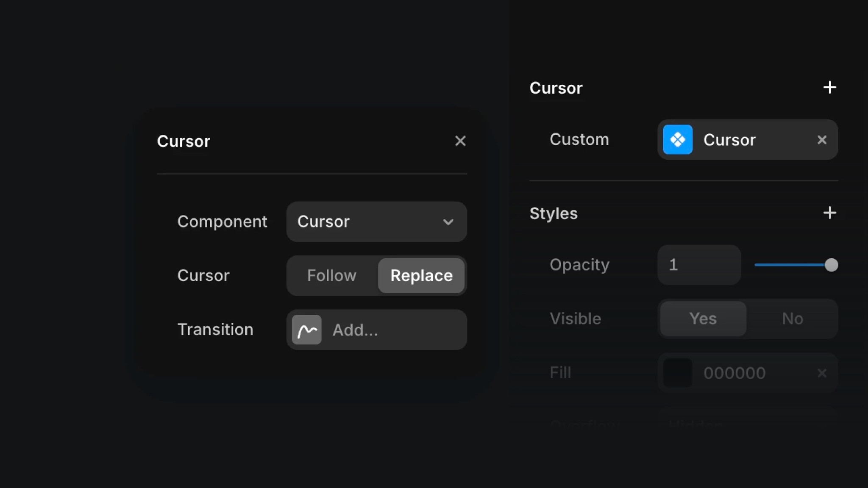868x488 pixels.
Task: Click the transition curve icon next to Add
Action: [306, 330]
